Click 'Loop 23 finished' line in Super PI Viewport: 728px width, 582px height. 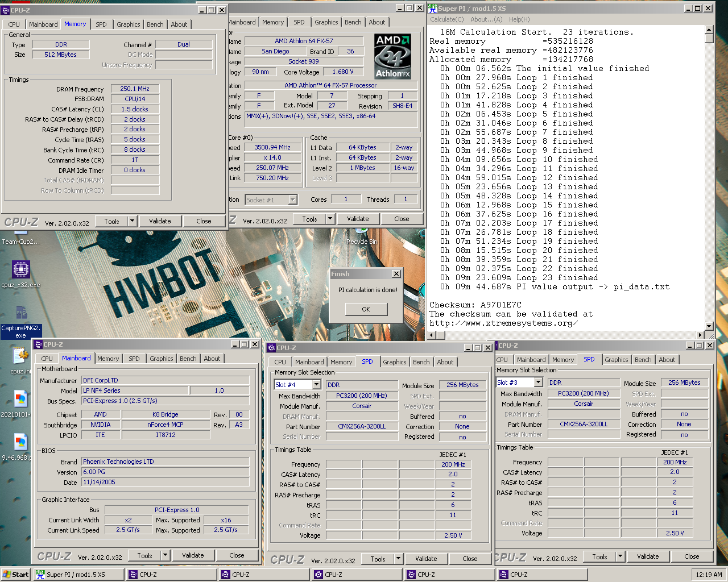pos(519,277)
